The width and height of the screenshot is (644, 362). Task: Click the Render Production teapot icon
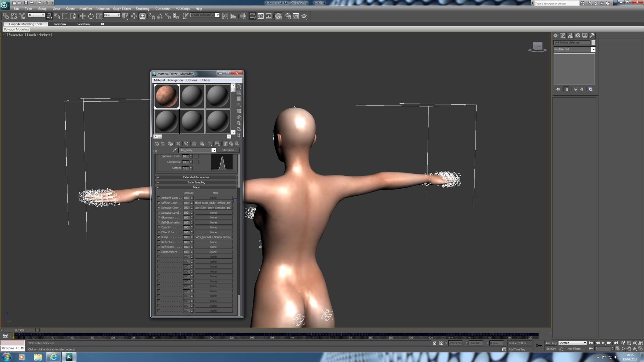click(304, 16)
